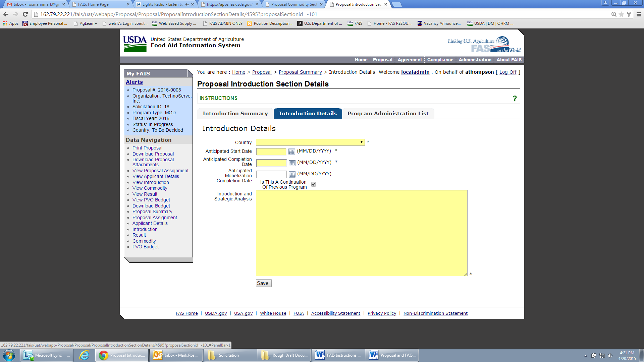
Task: Open Print Proposal link in sidebar
Action: point(147,148)
